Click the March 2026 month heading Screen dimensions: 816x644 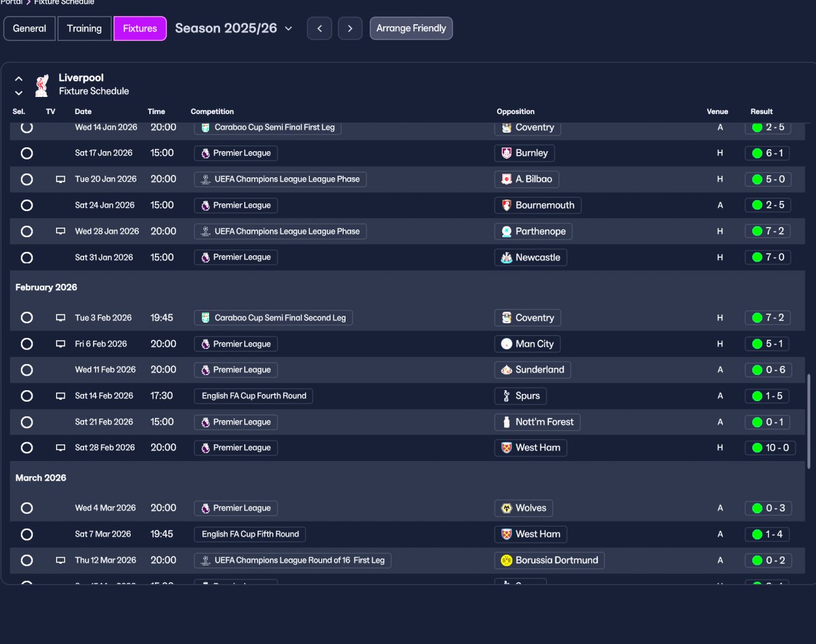(x=41, y=478)
